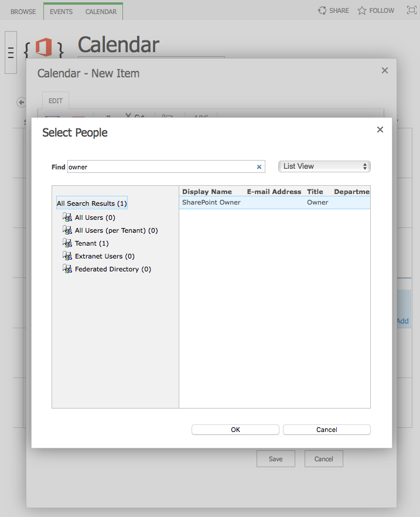Open the EDIT tab in New Item dialog

point(55,101)
